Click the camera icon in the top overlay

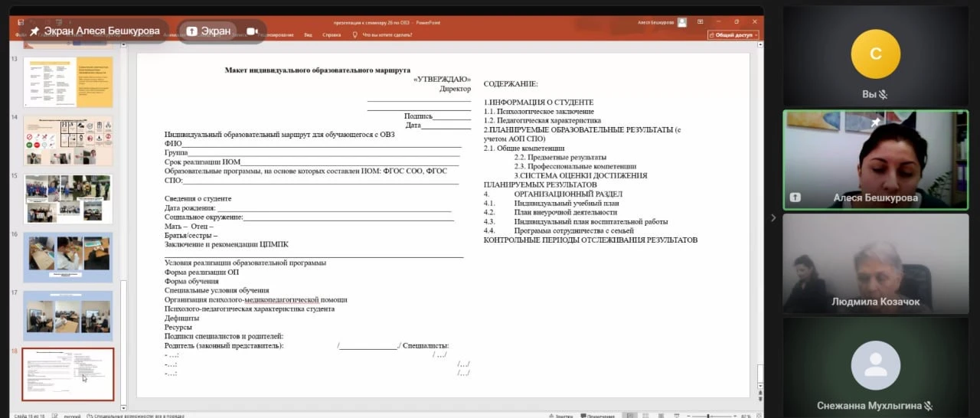pos(252,31)
